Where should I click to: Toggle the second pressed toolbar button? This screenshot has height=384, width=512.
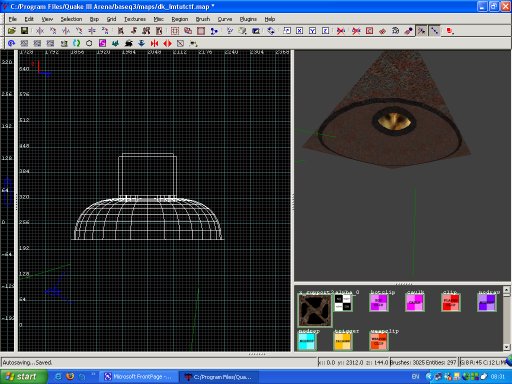click(434, 31)
